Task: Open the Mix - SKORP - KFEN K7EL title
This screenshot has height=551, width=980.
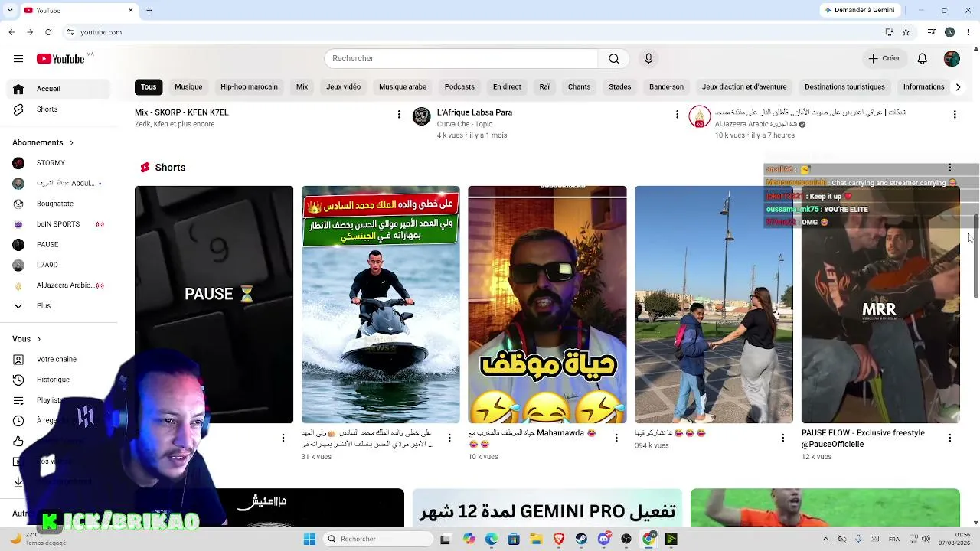Action: point(181,112)
